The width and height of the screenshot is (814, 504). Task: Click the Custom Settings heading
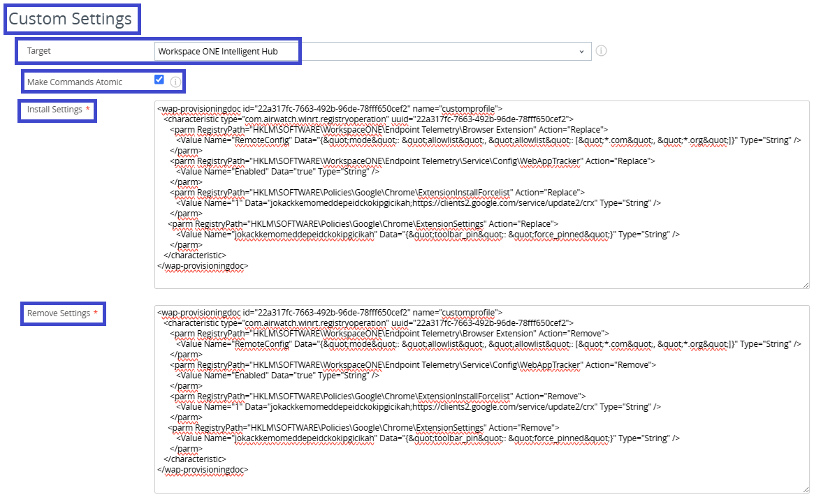click(70, 19)
